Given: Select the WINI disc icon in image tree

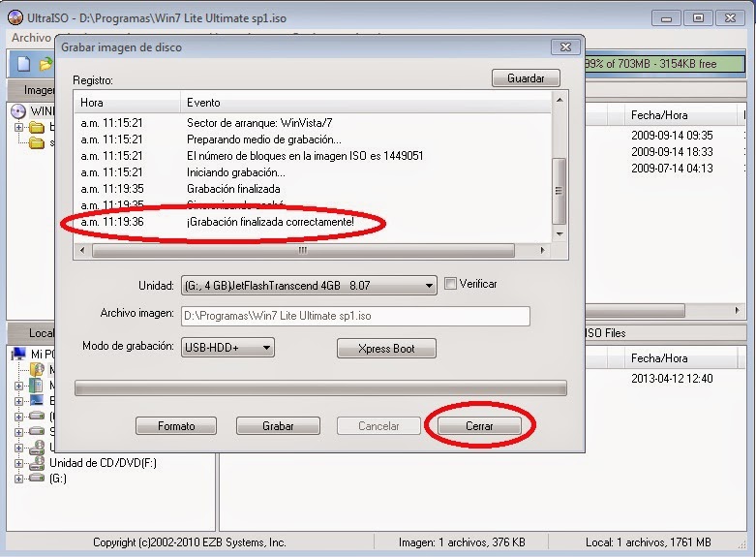Looking at the screenshot, I should point(18,111).
